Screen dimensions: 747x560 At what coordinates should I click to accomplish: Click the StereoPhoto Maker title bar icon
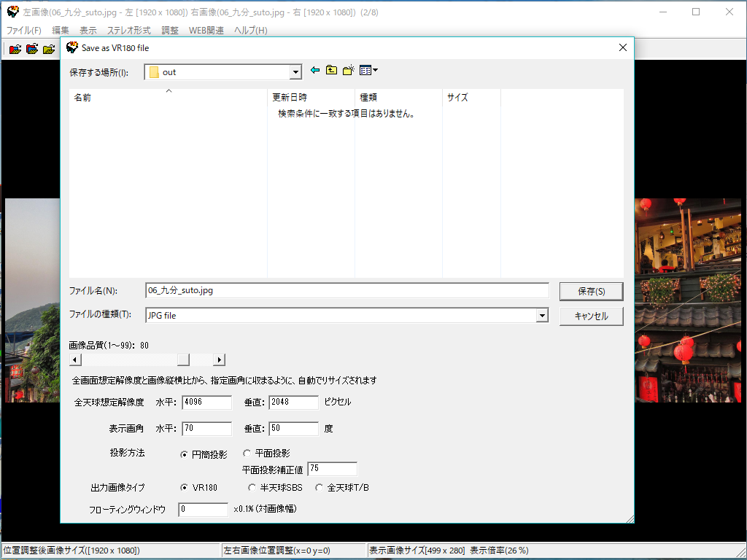[x=13, y=12]
